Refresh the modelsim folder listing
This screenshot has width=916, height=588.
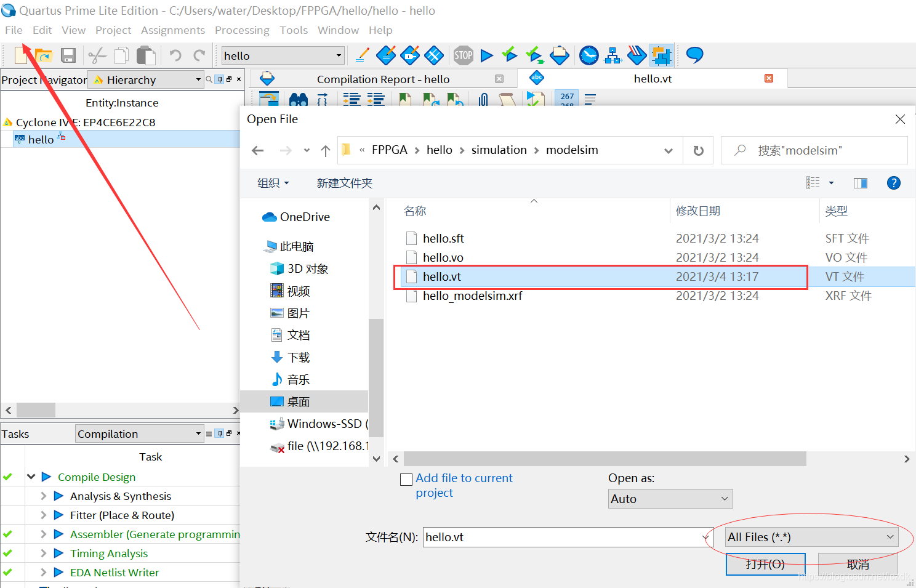(x=698, y=150)
